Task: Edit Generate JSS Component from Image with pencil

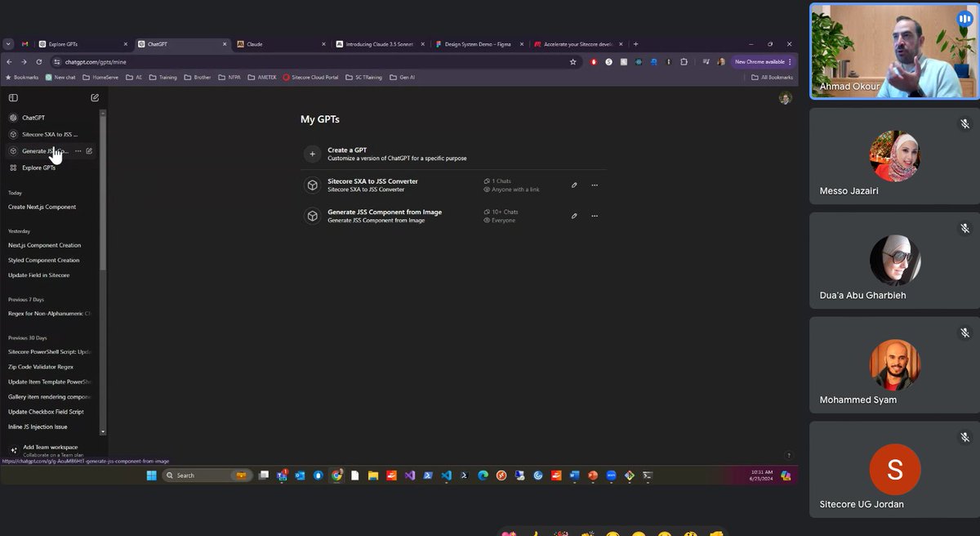Action: [x=574, y=216]
